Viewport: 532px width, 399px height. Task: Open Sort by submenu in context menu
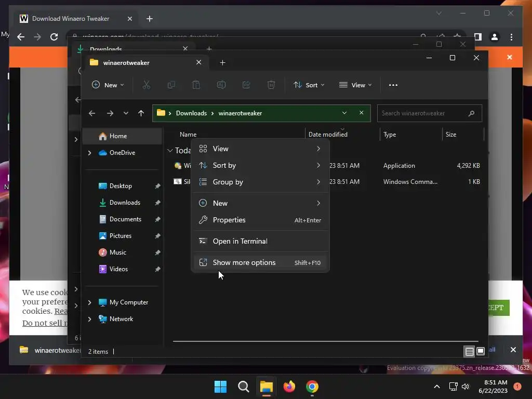point(260,165)
